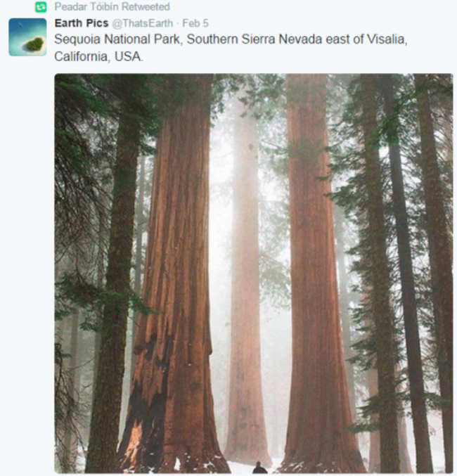The image size is (457, 476).
Task: Click the Sequoia National Park tweet text
Action: pyautogui.click(x=231, y=48)
